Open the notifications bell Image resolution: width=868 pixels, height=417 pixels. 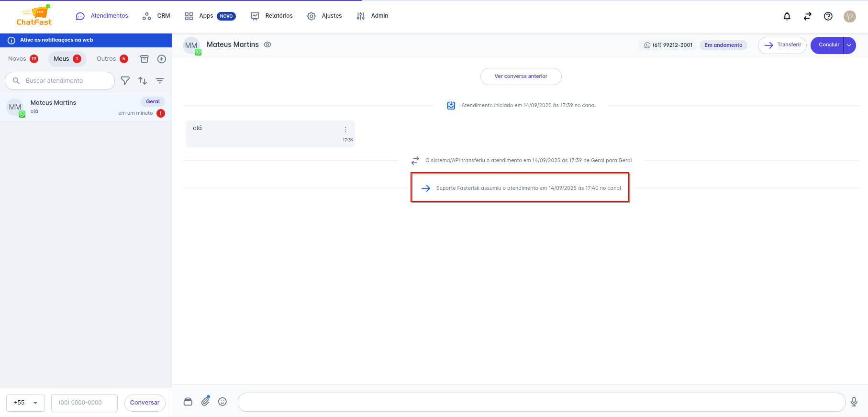point(787,16)
